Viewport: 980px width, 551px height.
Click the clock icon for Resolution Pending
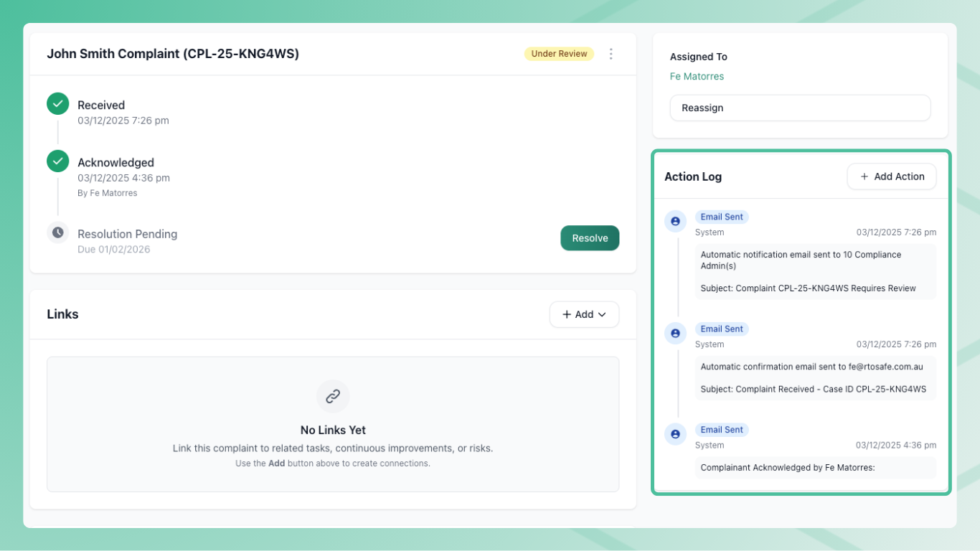58,233
